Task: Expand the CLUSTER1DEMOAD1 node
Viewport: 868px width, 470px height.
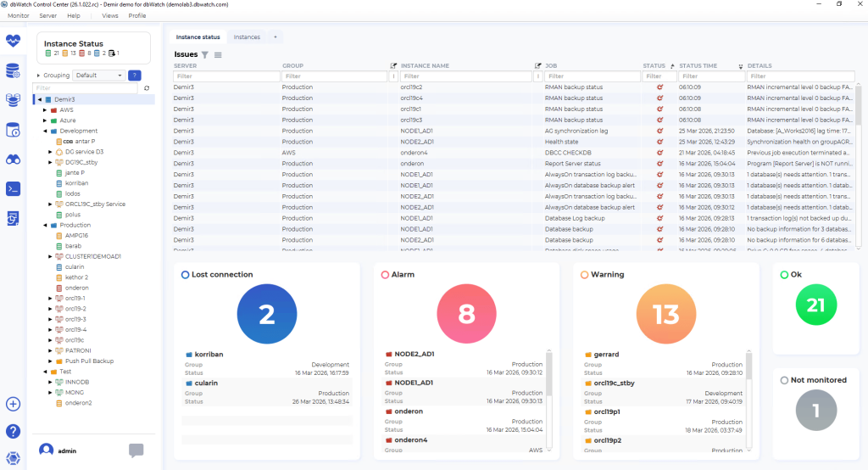Action: [50, 256]
